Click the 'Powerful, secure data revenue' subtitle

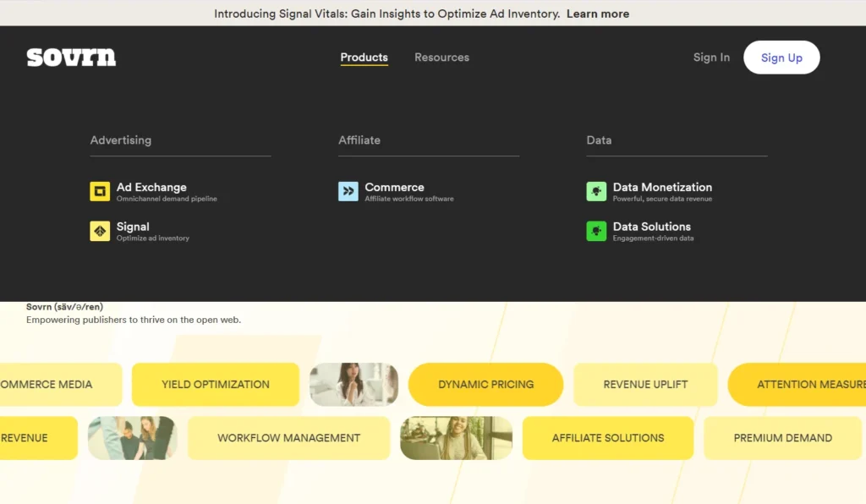662,199
